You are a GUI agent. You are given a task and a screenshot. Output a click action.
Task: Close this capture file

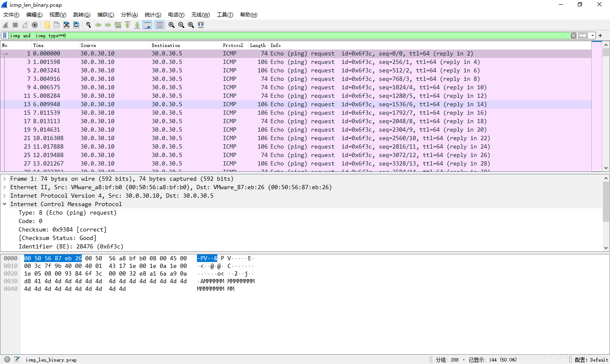click(67, 25)
